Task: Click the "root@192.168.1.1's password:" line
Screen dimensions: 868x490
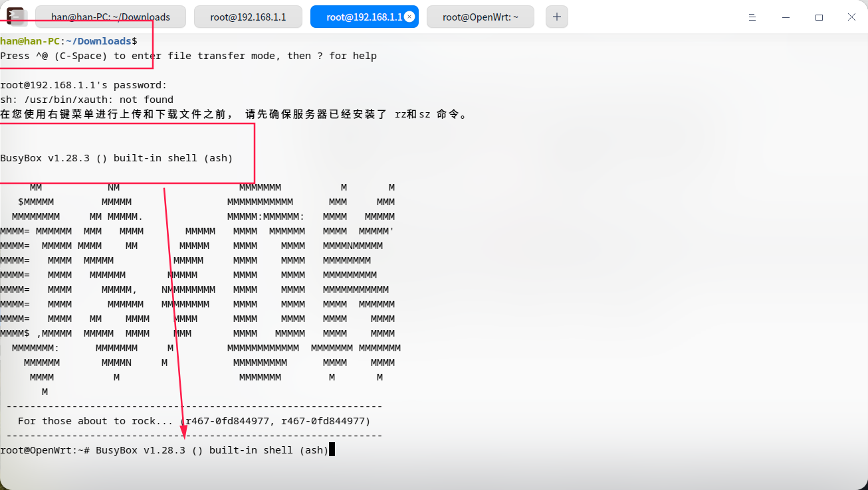Action: click(84, 85)
